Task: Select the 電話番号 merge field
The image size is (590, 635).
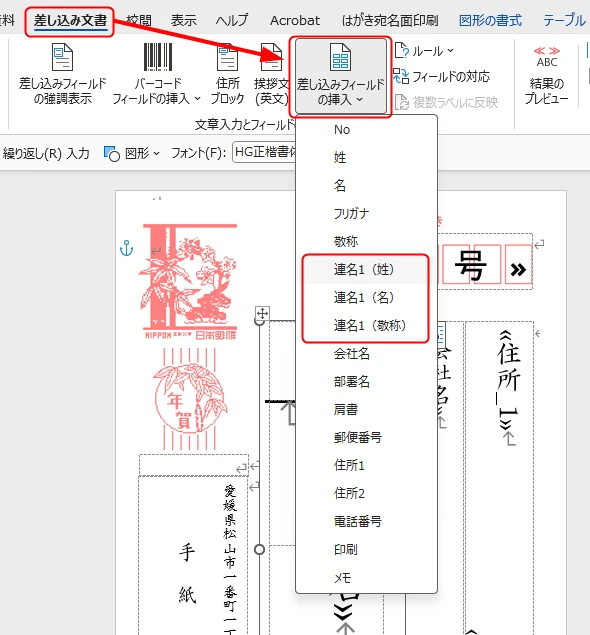Action: 366,521
